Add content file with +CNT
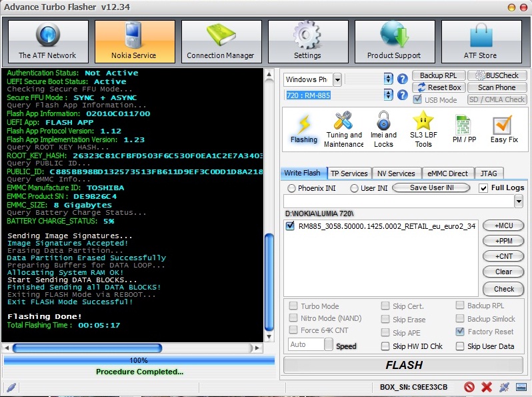Viewport: 532px width, 397px height. pos(503,256)
